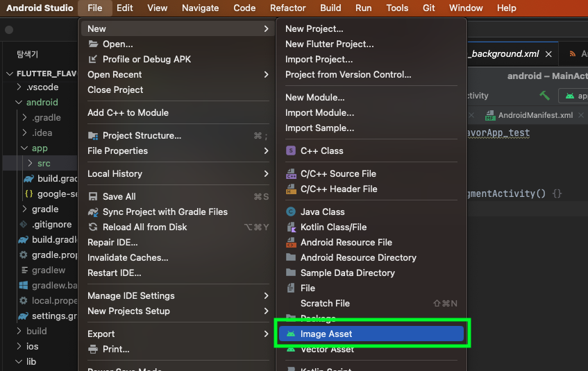Open the Git menu
Screen dimensions: 588x371
coord(428,8)
